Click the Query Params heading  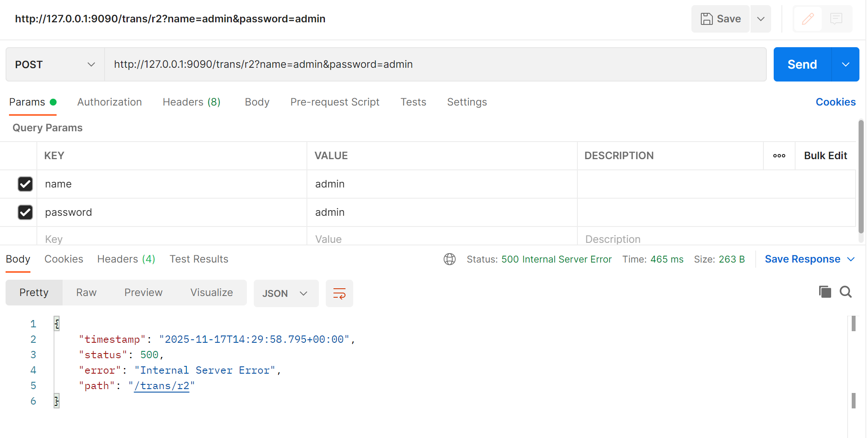coord(48,128)
